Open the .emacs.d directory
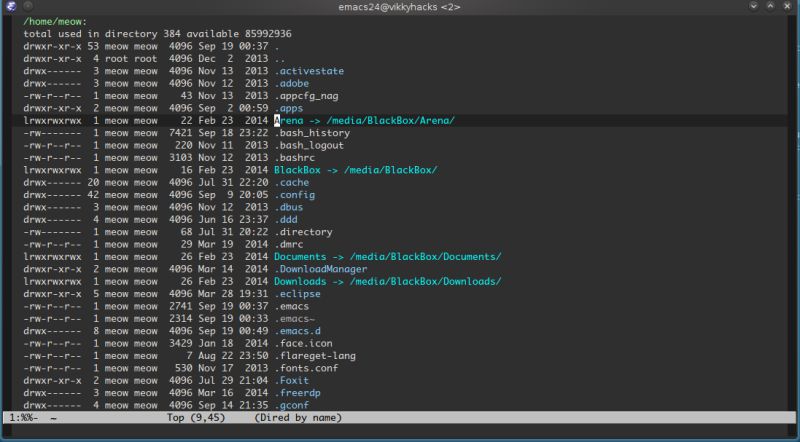This screenshot has width=800, height=442. 297,331
